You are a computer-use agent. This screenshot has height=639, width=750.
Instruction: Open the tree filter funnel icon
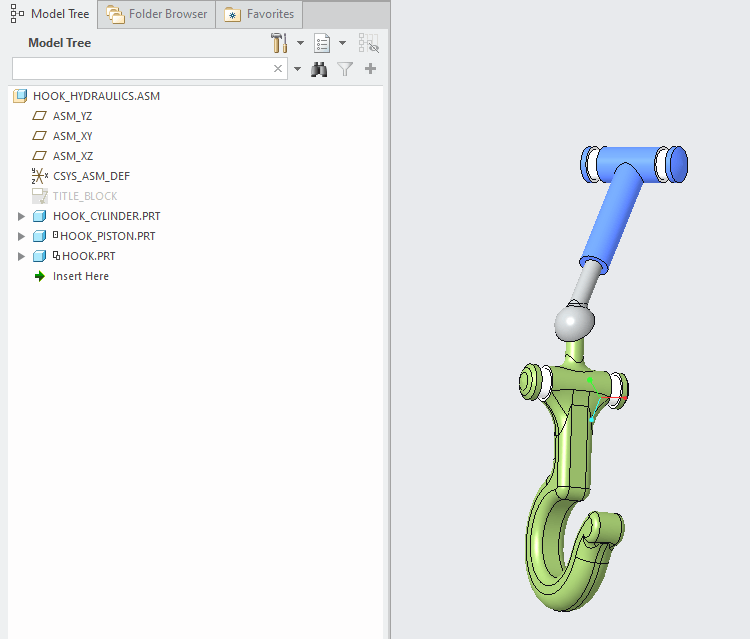(345, 69)
